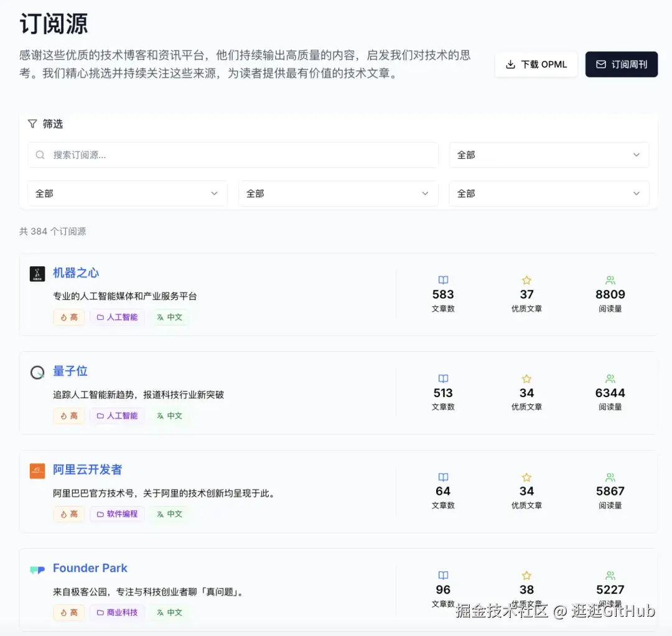Open the Founder Park feed link

tap(90, 568)
